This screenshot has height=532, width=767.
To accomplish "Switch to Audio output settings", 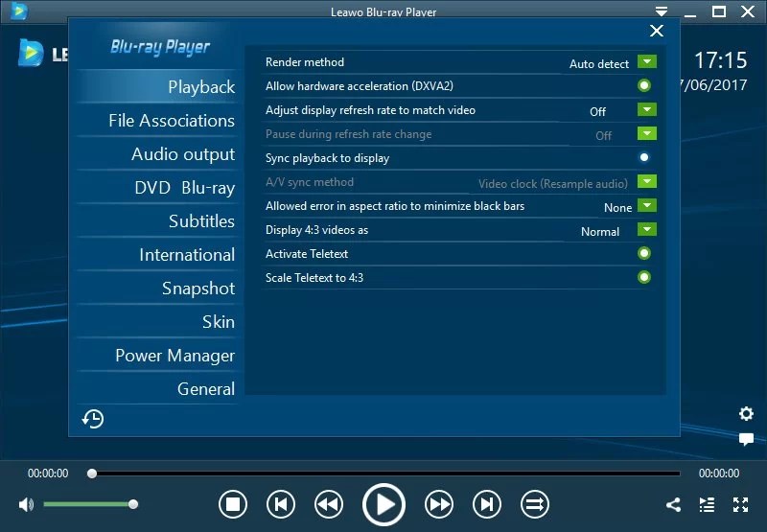I will [157, 154].
